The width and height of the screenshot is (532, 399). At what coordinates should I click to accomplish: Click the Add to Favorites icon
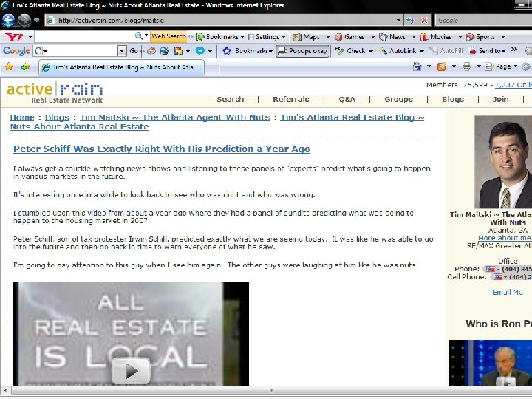point(25,66)
